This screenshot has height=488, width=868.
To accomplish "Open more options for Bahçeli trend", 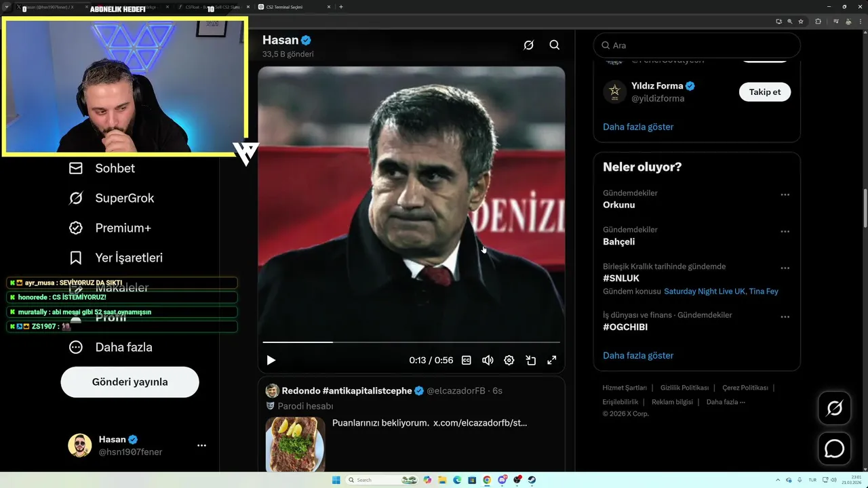I will pos(785,231).
